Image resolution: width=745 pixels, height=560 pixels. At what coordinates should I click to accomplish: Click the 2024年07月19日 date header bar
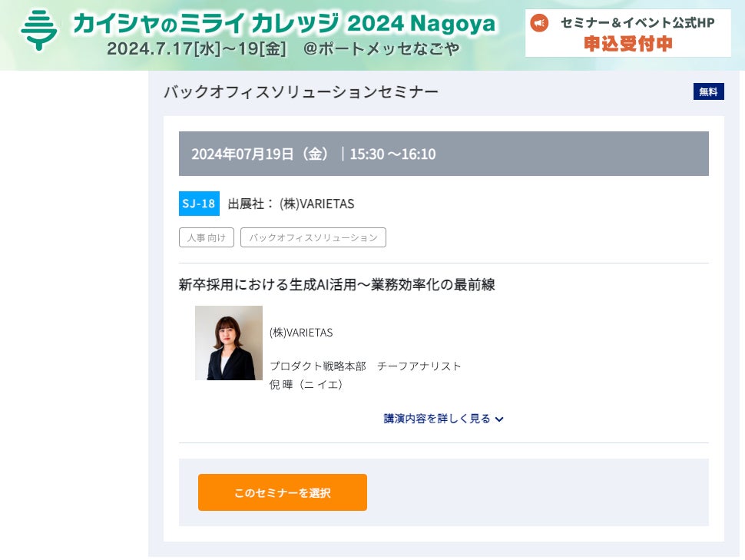click(443, 154)
